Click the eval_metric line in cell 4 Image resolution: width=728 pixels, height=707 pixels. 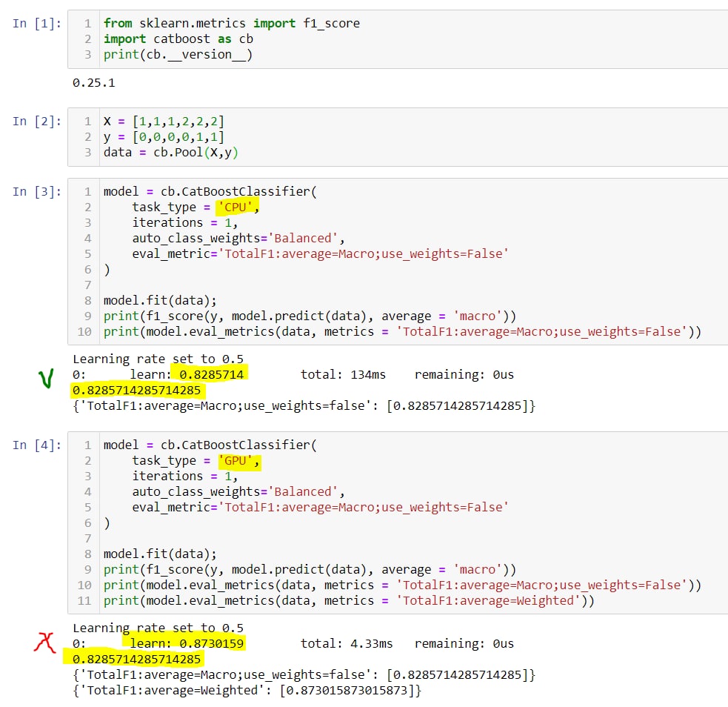tap(321, 507)
